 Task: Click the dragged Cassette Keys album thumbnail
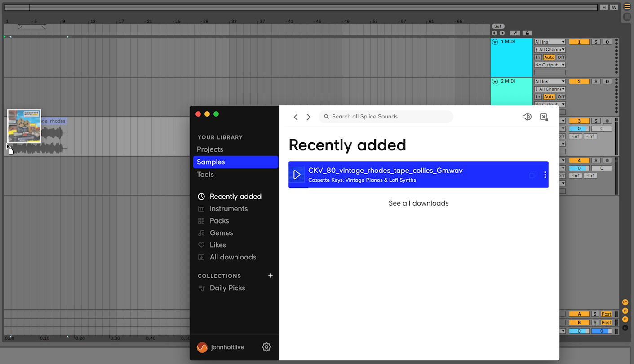(24, 126)
